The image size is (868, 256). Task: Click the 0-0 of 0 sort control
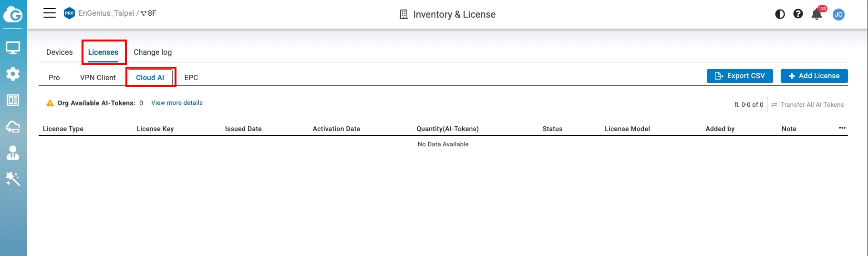[749, 105]
